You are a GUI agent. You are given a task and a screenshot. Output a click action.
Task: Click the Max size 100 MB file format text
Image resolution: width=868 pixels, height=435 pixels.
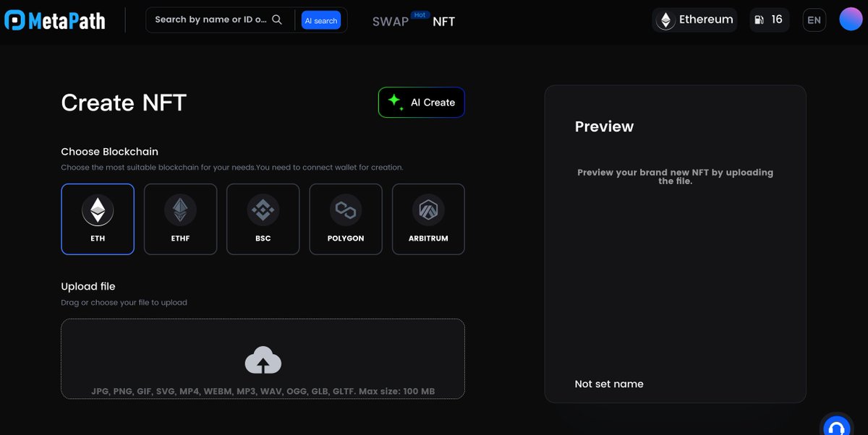[x=263, y=391]
